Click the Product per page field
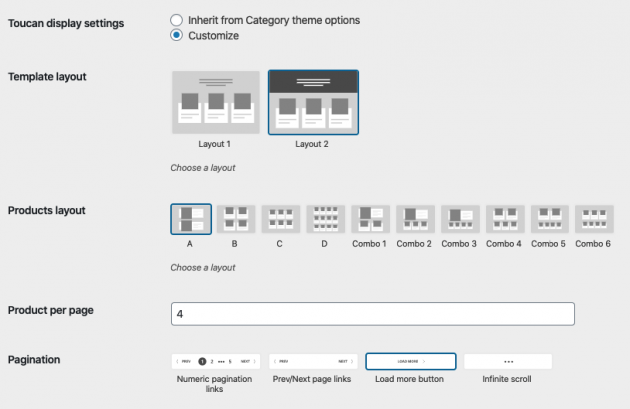The height and width of the screenshot is (409, 630). pyautogui.click(x=373, y=314)
